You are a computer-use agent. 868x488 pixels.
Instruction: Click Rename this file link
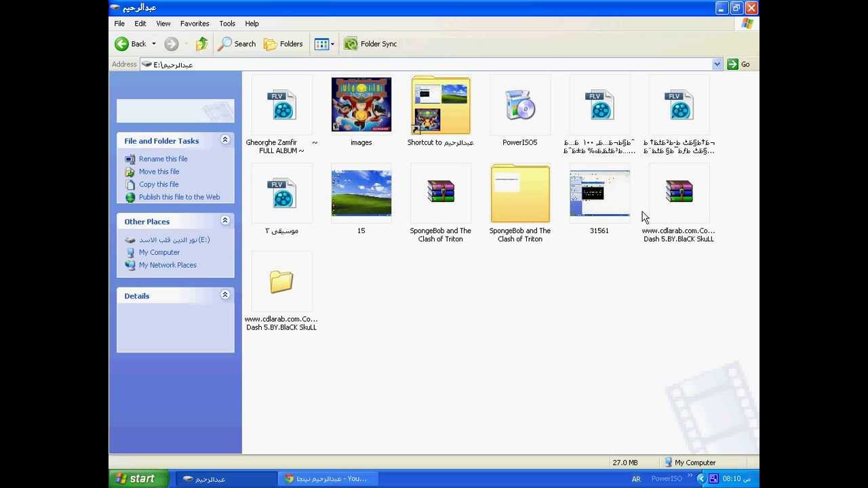(163, 159)
